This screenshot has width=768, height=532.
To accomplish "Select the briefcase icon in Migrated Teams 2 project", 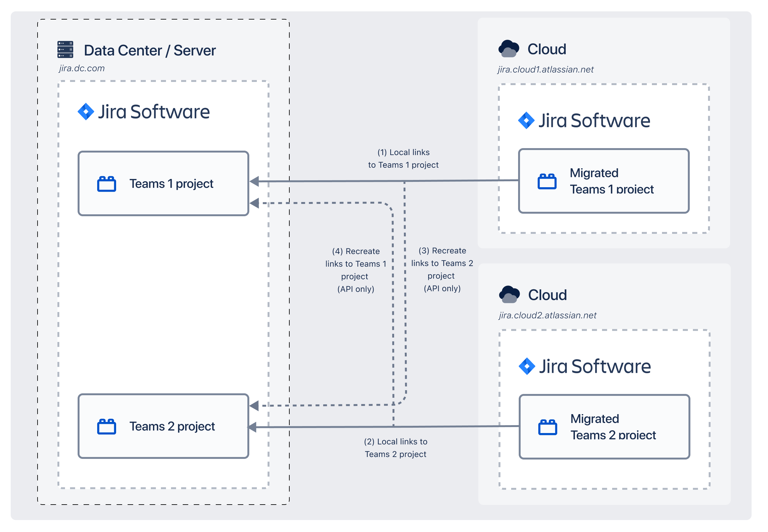I will [548, 427].
